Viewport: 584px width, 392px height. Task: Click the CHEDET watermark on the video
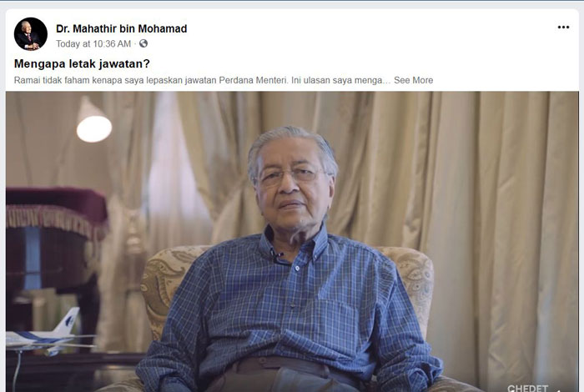527,389
